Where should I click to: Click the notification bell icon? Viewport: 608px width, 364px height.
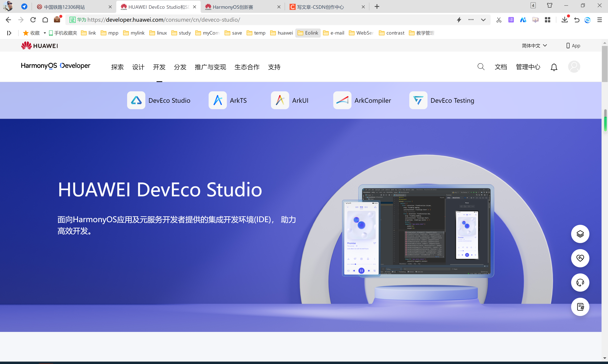554,66
